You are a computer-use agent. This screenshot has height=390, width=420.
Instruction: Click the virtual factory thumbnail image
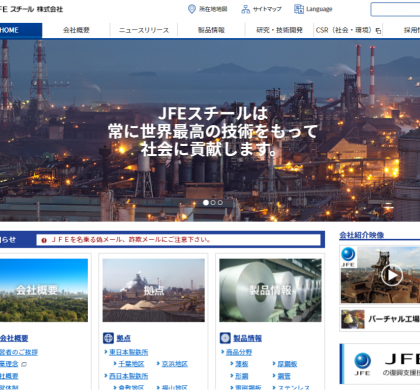pyautogui.click(x=353, y=319)
